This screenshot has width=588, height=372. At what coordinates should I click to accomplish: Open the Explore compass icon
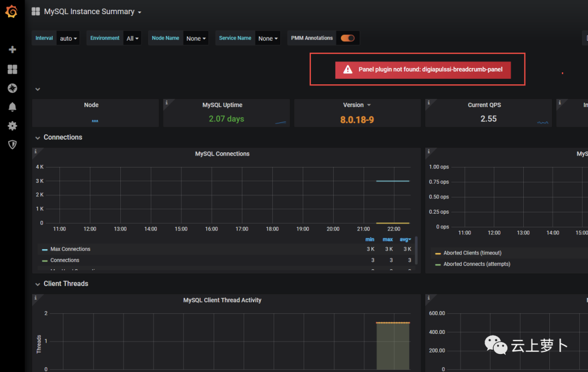(13, 88)
